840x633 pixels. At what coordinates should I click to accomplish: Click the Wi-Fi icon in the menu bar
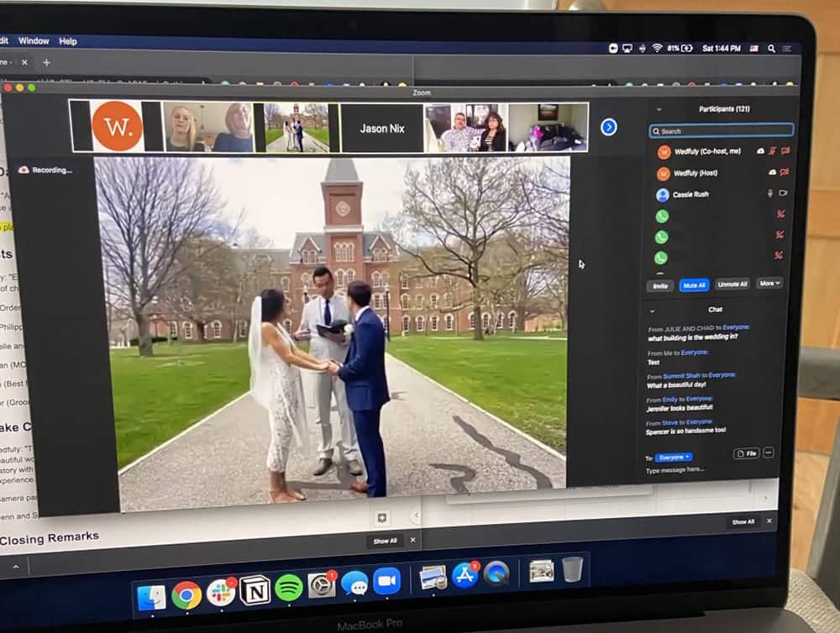[657, 48]
